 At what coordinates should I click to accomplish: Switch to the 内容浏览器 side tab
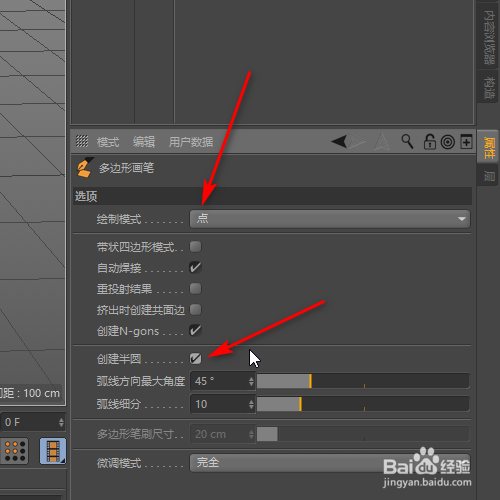coord(489,37)
